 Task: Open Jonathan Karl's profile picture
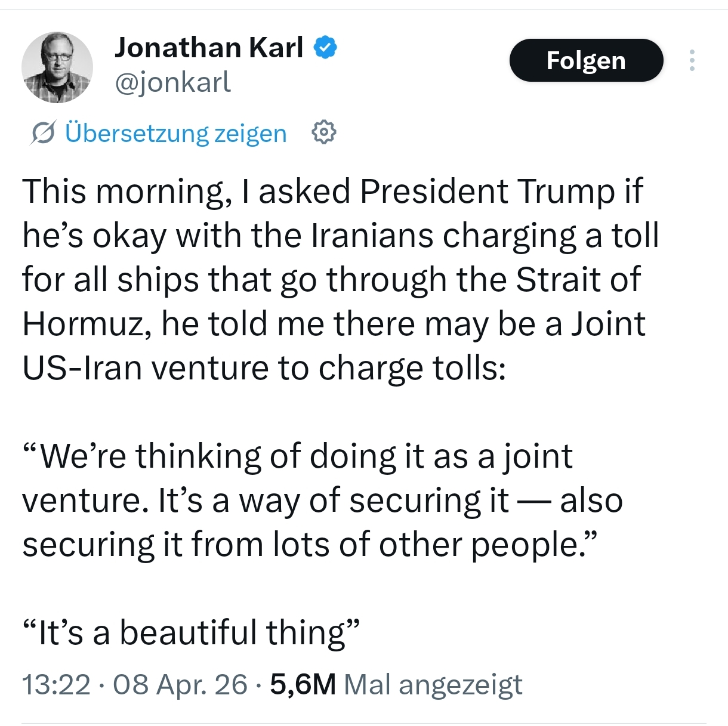57,67
